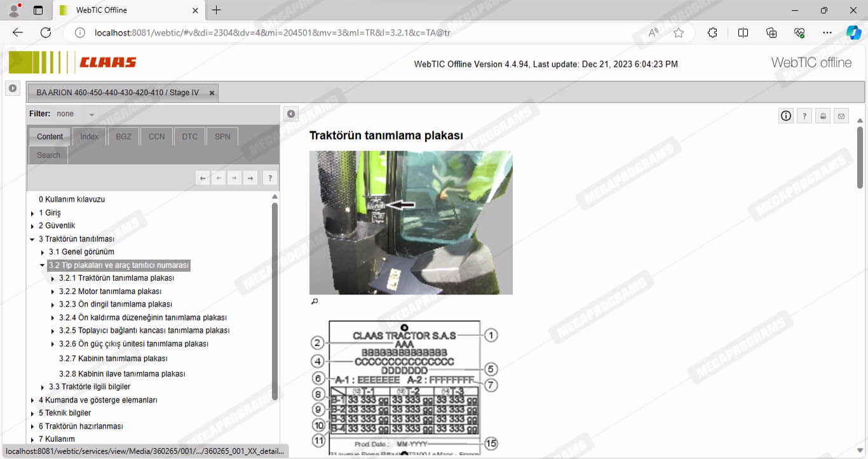Click the browser refresh button
Viewport: 868px width, 459px height.
pyautogui.click(x=46, y=32)
